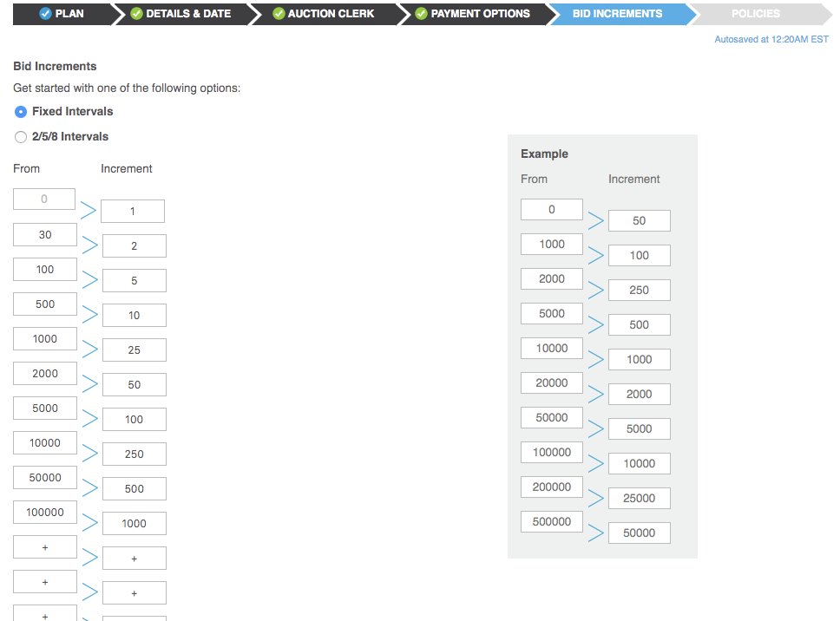Image resolution: width=840 pixels, height=621 pixels.
Task: Click the Autosaved at 12:20AM EST text
Action: point(771,39)
